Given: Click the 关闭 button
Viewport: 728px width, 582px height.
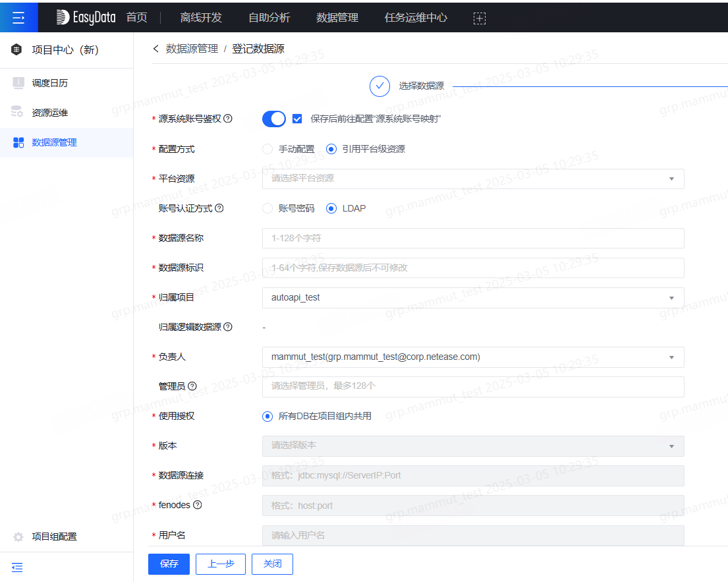Looking at the screenshot, I should click(x=273, y=564).
